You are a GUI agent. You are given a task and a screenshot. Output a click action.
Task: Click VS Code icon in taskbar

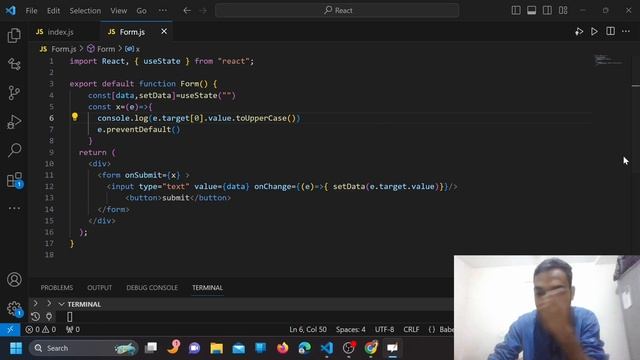(x=327, y=348)
